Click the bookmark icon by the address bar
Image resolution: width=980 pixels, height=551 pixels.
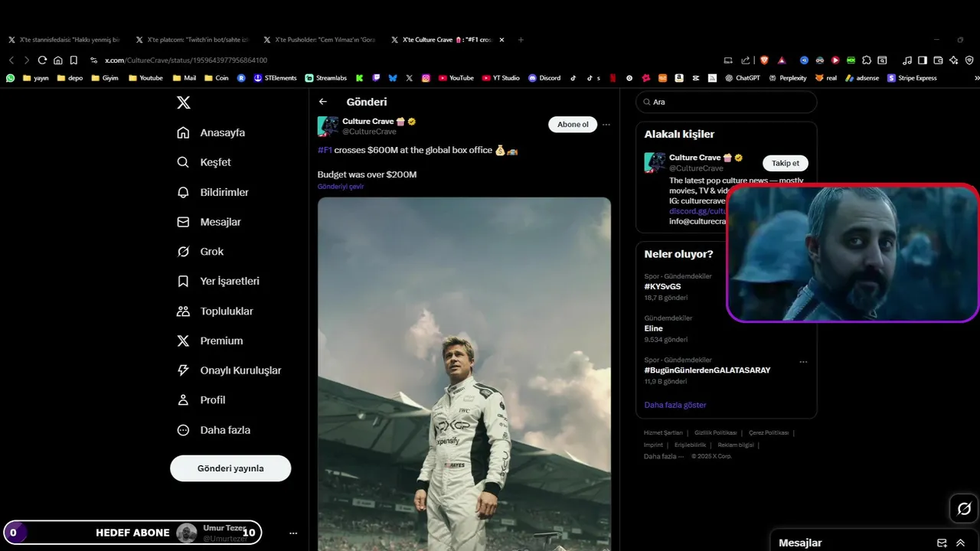click(73, 60)
